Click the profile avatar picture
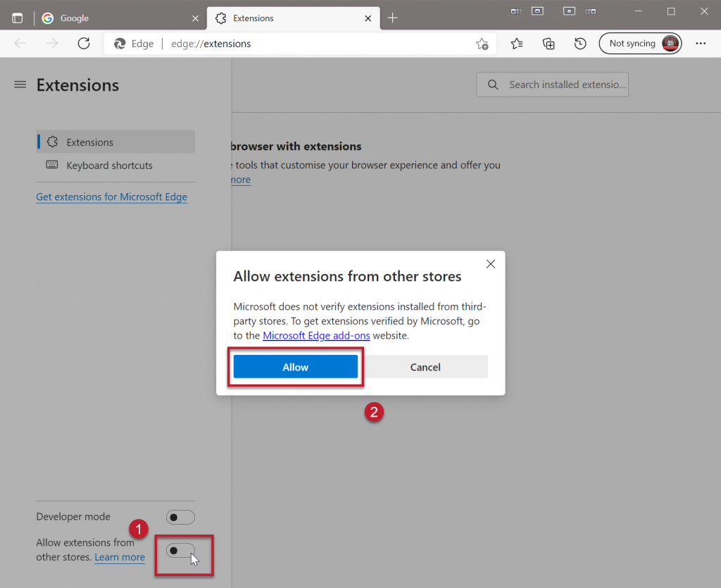The width and height of the screenshot is (721, 588). [x=670, y=44]
